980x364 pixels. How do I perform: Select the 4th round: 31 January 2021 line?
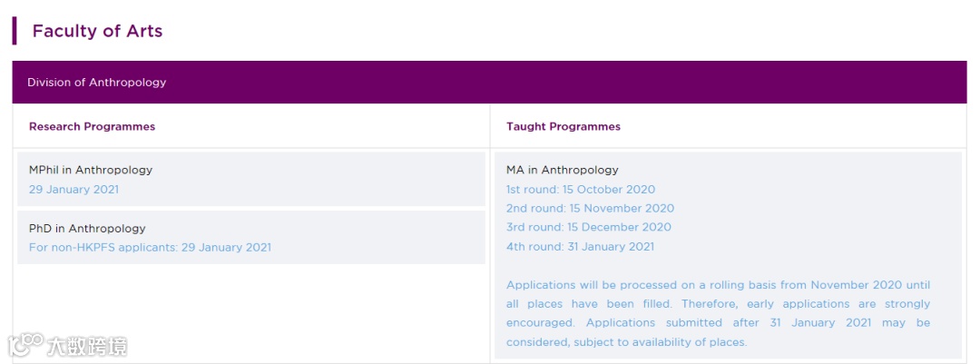[x=580, y=247]
